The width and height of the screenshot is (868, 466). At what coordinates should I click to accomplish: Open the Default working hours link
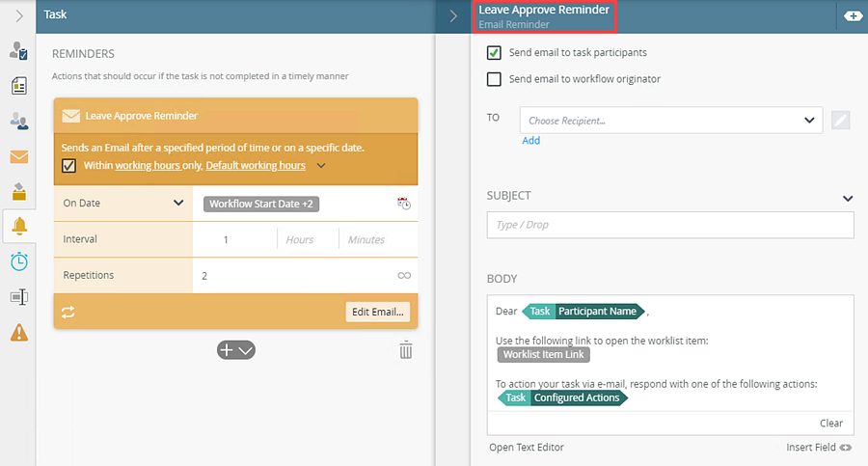coord(256,165)
